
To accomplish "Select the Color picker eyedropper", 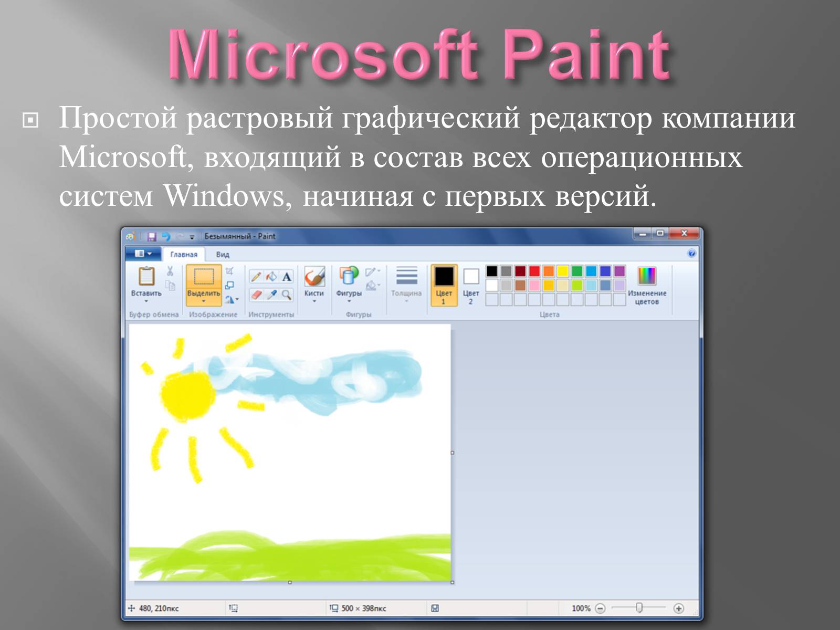I will (x=271, y=295).
